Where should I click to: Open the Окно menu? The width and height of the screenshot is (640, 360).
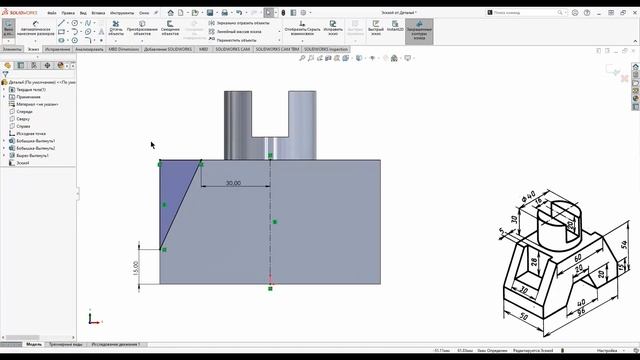click(x=144, y=13)
